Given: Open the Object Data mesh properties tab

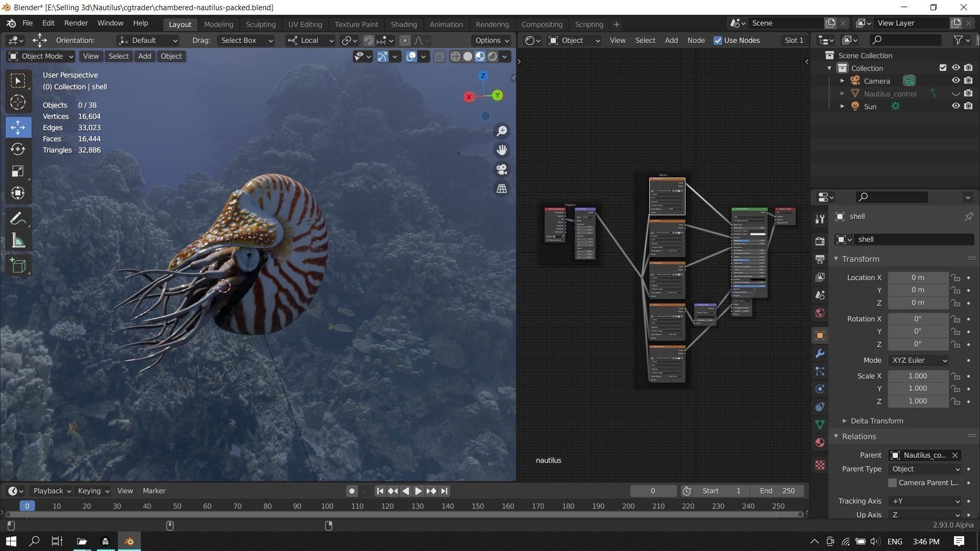Looking at the screenshot, I should click(x=820, y=424).
